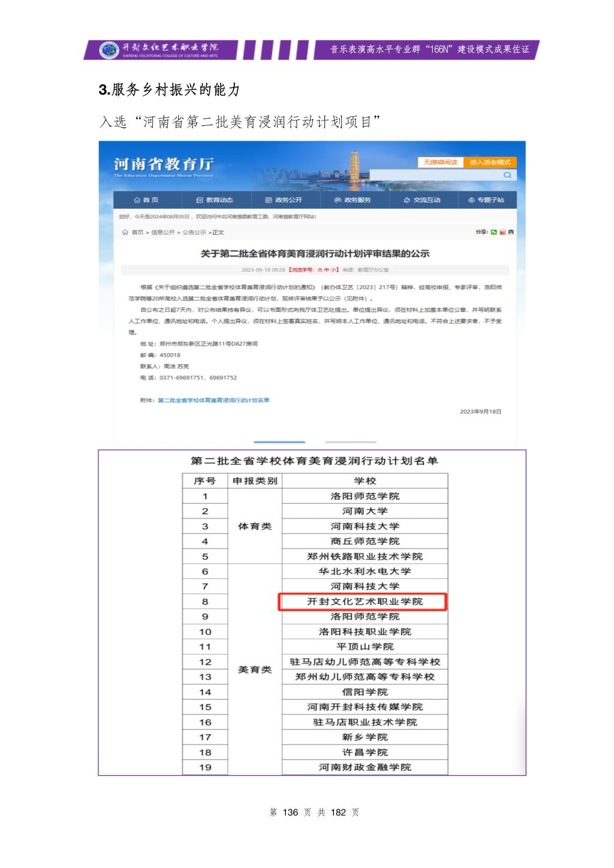Click the 河南财政金融学院 table cell
614x868 pixels.
[x=365, y=767]
